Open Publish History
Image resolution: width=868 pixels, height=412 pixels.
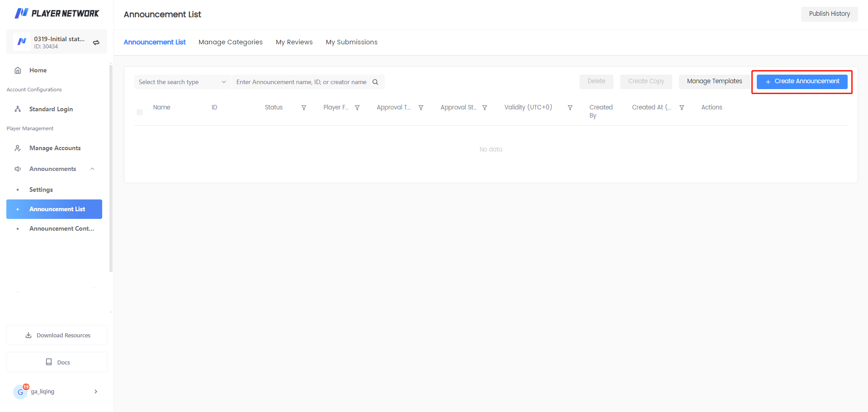[829, 14]
